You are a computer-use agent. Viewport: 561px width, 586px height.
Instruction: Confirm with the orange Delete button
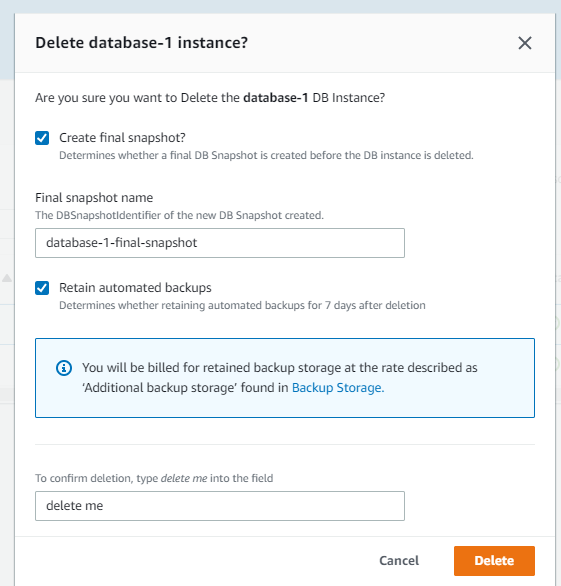coord(494,561)
